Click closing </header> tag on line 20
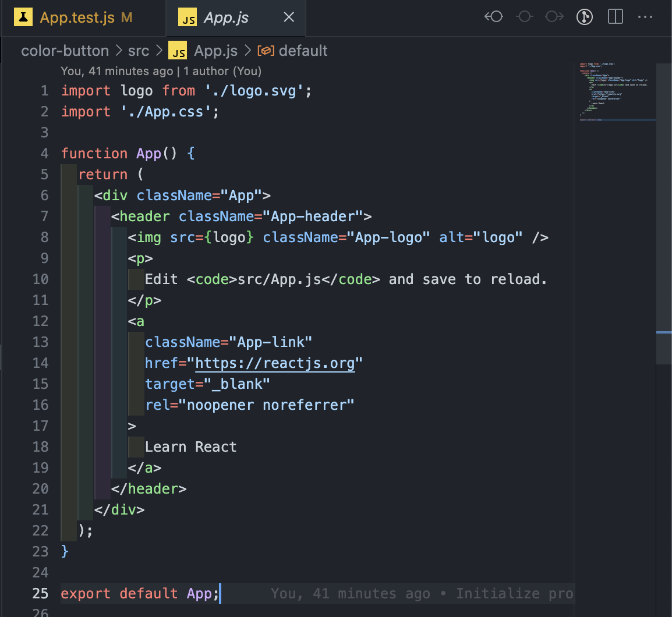Screen dimensions: 672x617 pyautogui.click(x=149, y=489)
